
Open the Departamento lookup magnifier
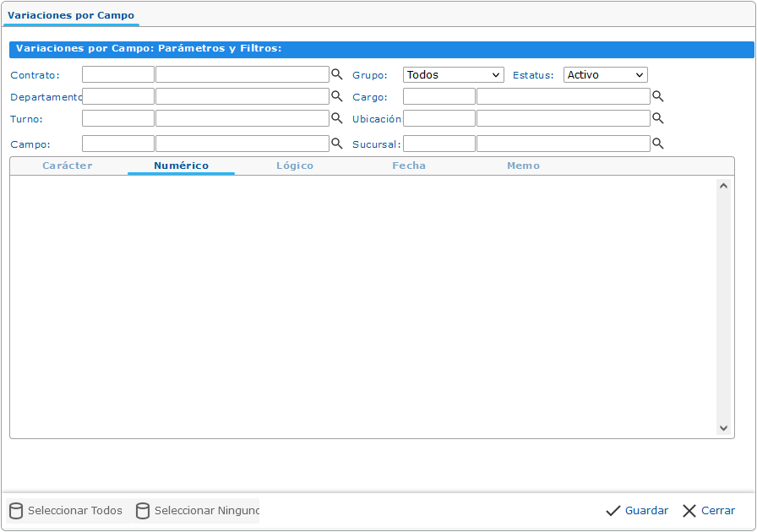click(336, 96)
